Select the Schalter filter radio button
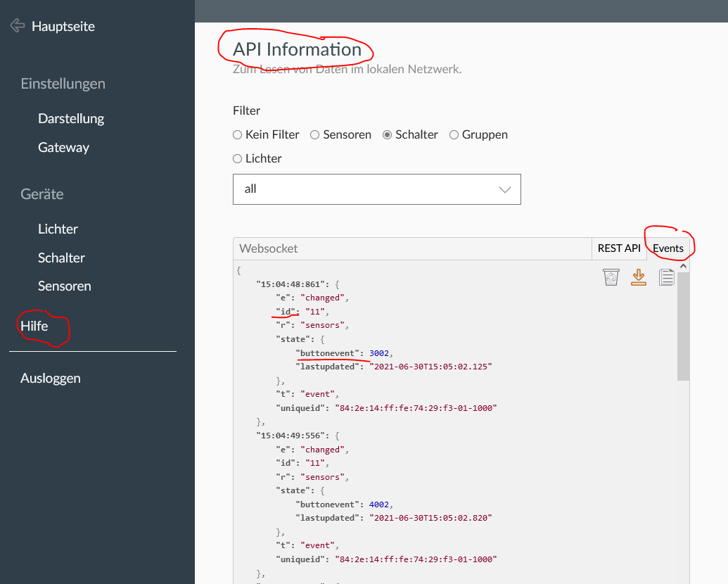This screenshot has width=728, height=584. 388,134
